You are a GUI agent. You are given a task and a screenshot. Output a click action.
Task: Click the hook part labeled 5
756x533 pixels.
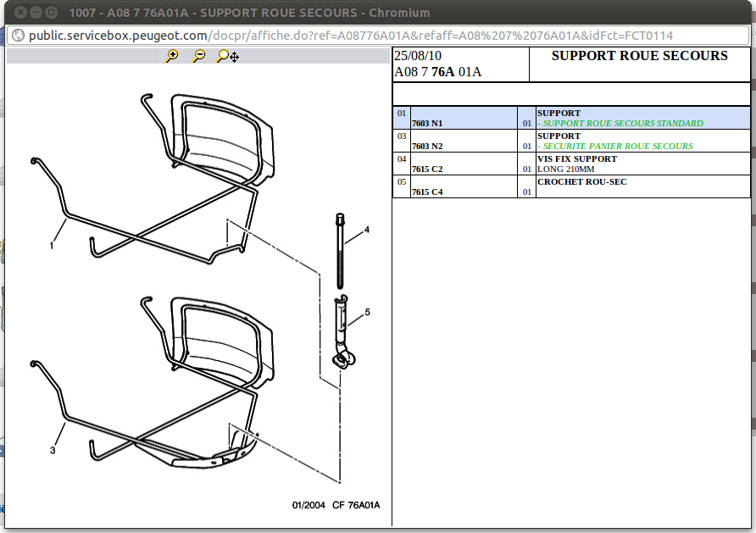pos(343,332)
